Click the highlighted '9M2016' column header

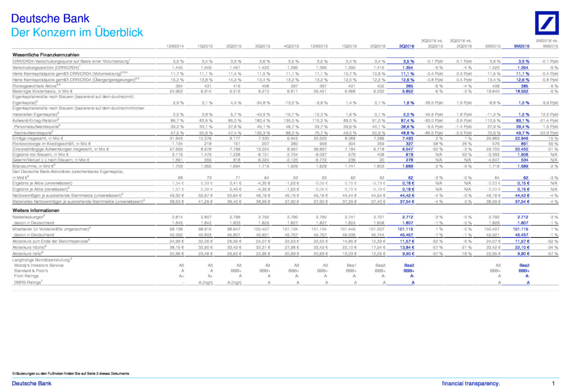pos(522,46)
